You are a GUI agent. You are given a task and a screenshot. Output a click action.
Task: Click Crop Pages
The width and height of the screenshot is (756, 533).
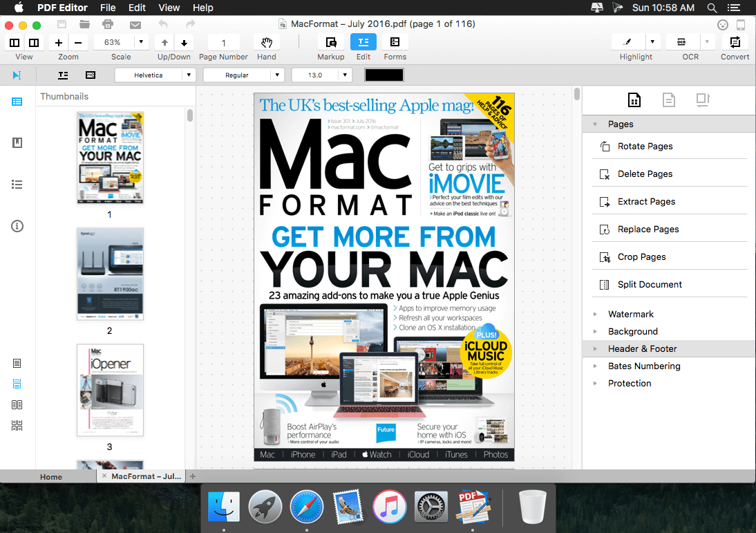pyautogui.click(x=670, y=256)
